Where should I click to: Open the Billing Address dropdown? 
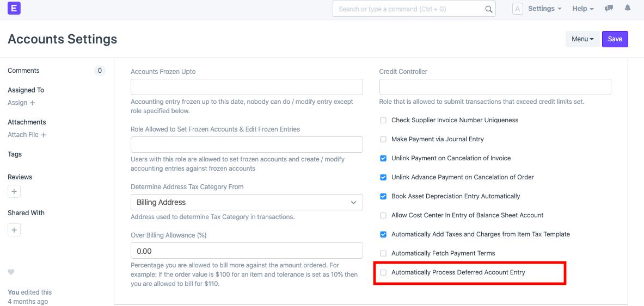pos(247,202)
